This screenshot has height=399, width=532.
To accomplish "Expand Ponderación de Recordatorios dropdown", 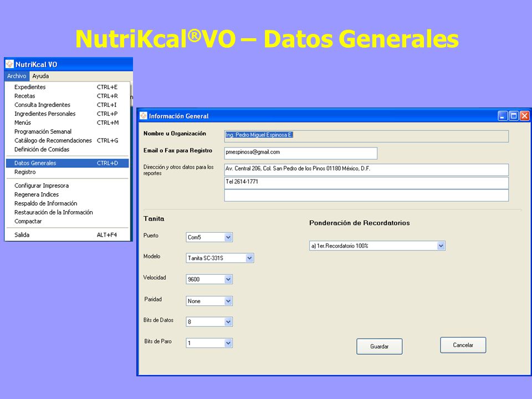I will [x=441, y=245].
